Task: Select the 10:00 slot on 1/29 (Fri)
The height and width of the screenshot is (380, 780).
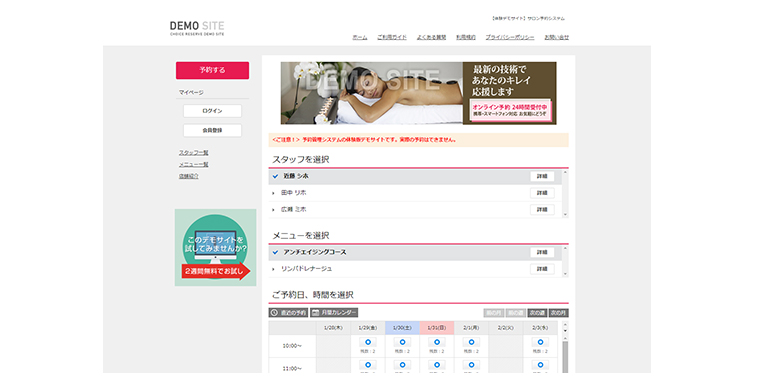Action: click(368, 342)
